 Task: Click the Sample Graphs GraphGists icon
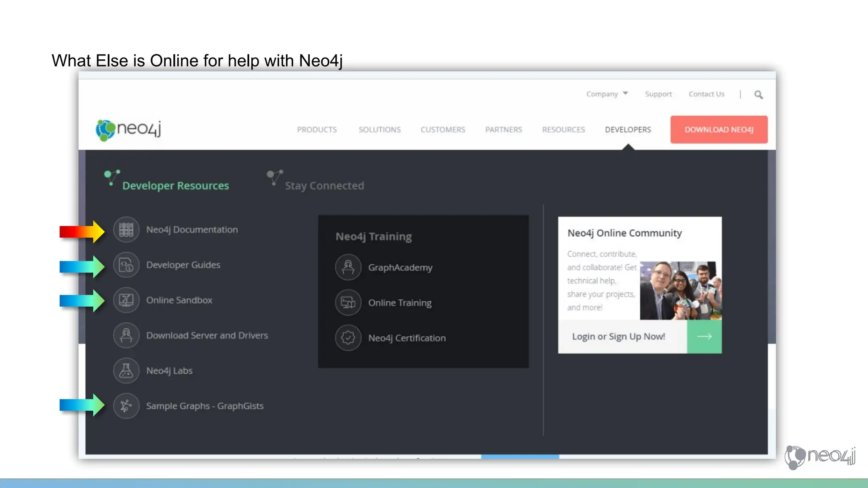pos(126,405)
